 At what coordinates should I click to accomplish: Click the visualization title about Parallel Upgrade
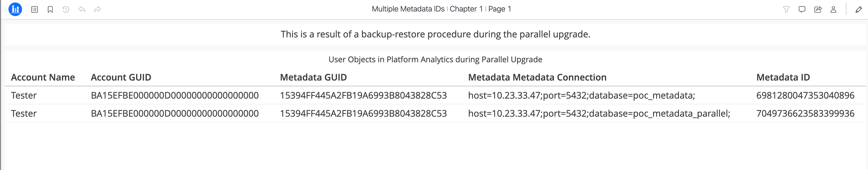435,60
